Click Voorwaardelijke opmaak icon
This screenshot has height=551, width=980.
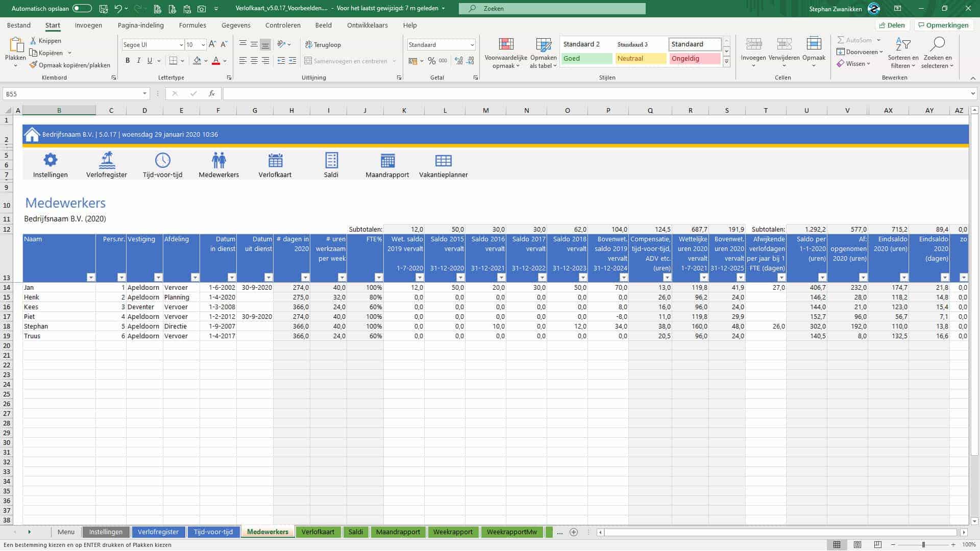(x=506, y=45)
